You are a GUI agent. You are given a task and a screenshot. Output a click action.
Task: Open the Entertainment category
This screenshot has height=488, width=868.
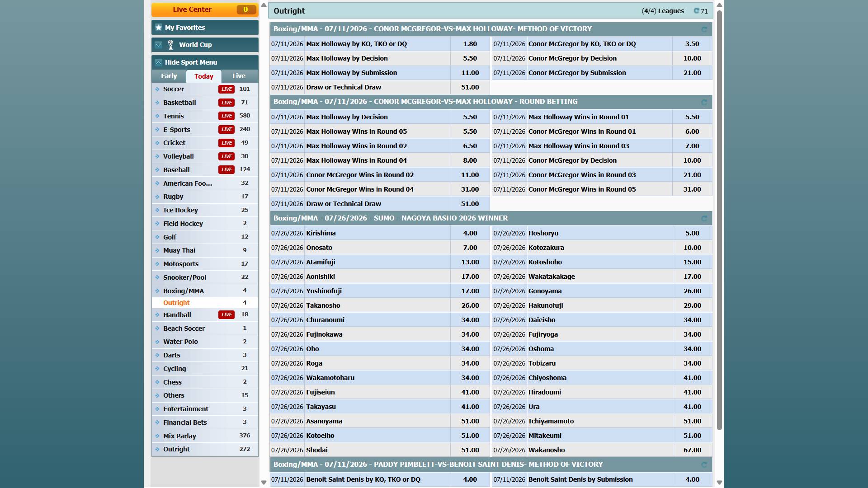[205, 409]
